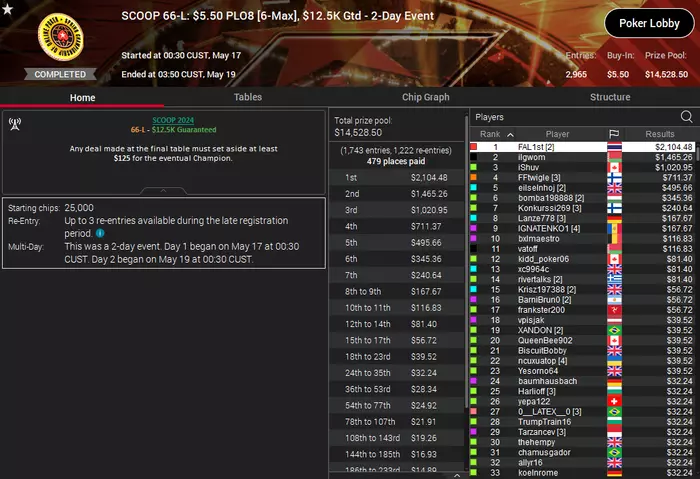Expand the prize list bottom chevron
Viewport: 700px width, 479px height.
pyautogui.click(x=457, y=475)
